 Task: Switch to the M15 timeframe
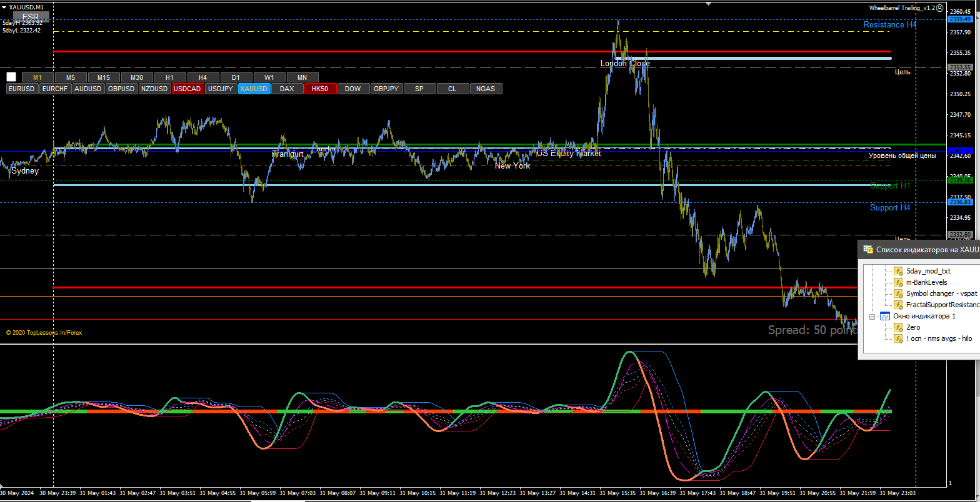point(103,77)
